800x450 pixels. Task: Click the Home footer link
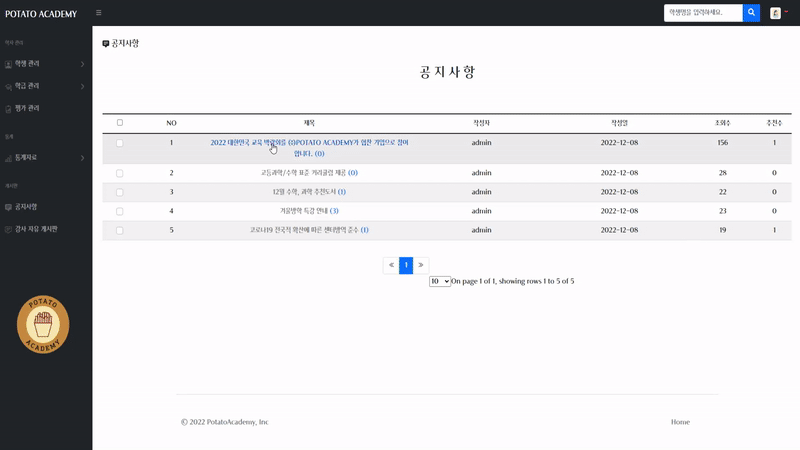point(680,422)
